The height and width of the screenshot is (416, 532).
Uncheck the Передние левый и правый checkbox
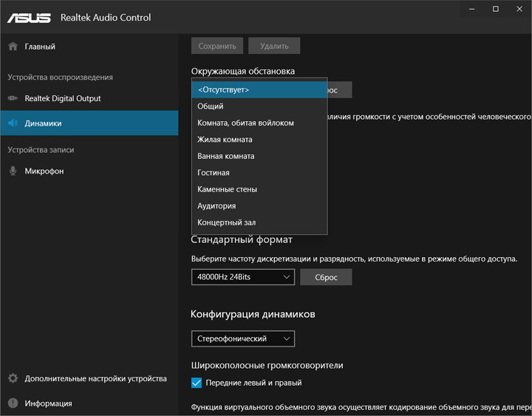click(x=197, y=383)
